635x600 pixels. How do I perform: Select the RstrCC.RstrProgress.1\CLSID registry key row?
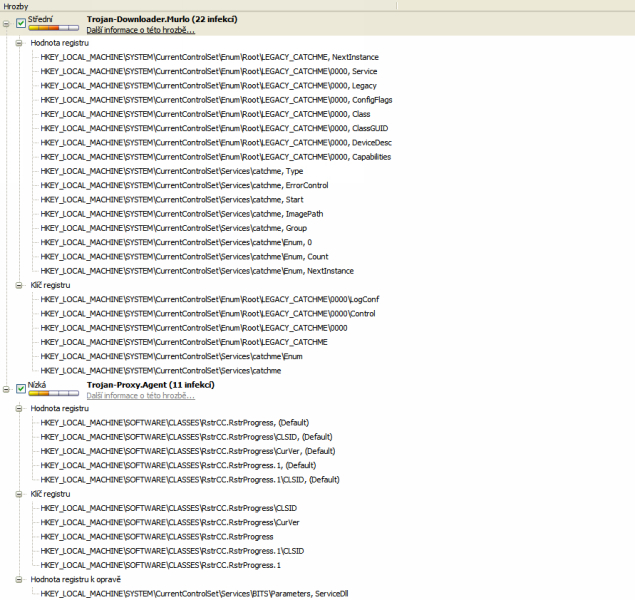pos(172,551)
